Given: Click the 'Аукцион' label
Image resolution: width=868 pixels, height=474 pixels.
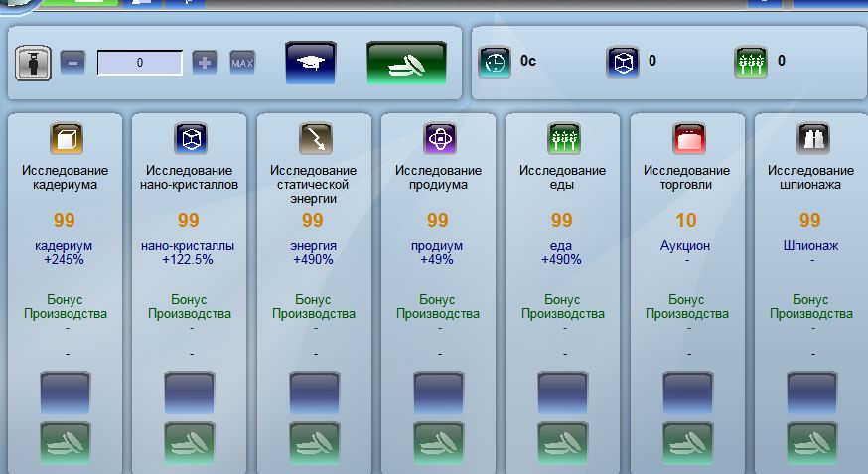Looking at the screenshot, I should [x=685, y=245].
